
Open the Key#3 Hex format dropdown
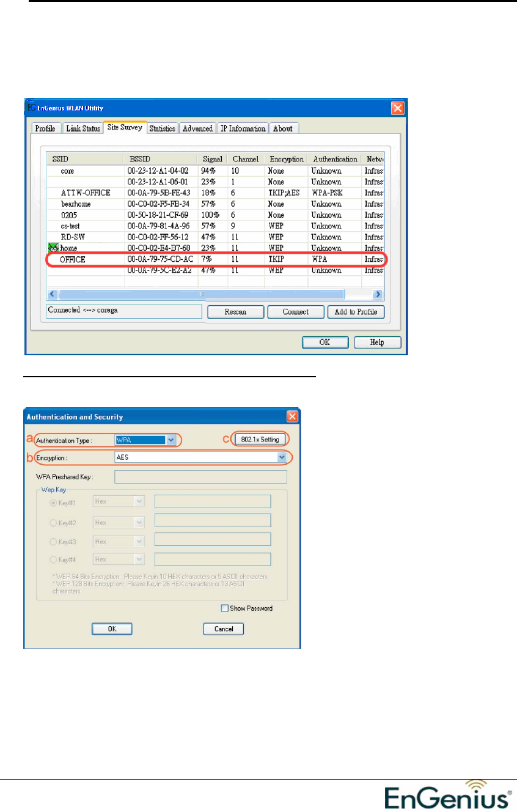[139, 541]
